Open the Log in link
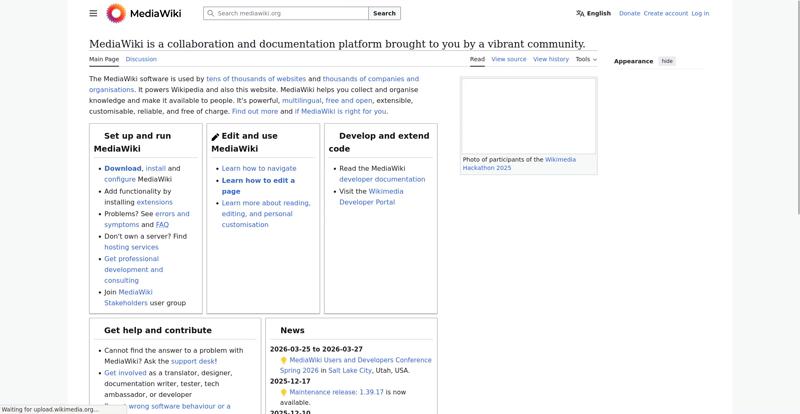 point(700,13)
